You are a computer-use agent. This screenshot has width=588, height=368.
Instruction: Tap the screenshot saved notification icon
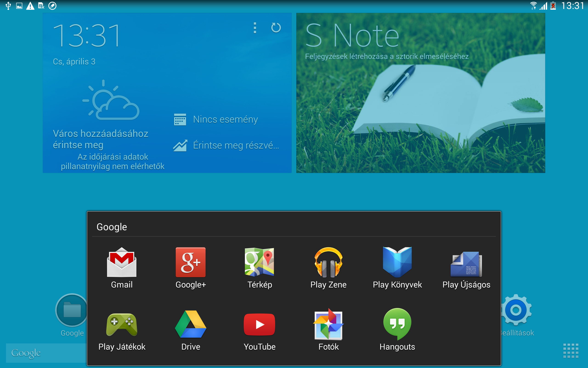(x=19, y=6)
